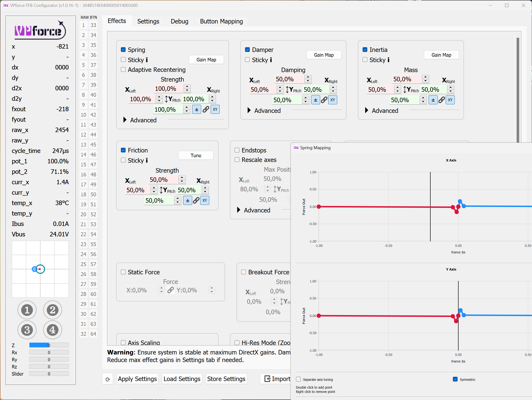Screen dimensions: 532x400
Task: Switch to Settings tab
Action: pos(148,21)
